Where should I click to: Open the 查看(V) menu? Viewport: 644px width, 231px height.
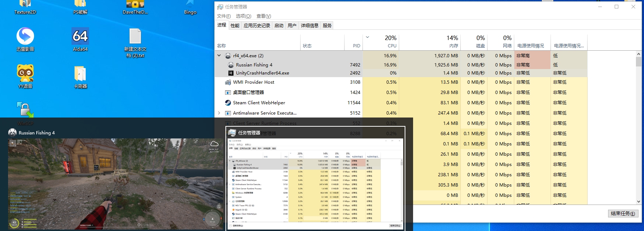(x=264, y=16)
